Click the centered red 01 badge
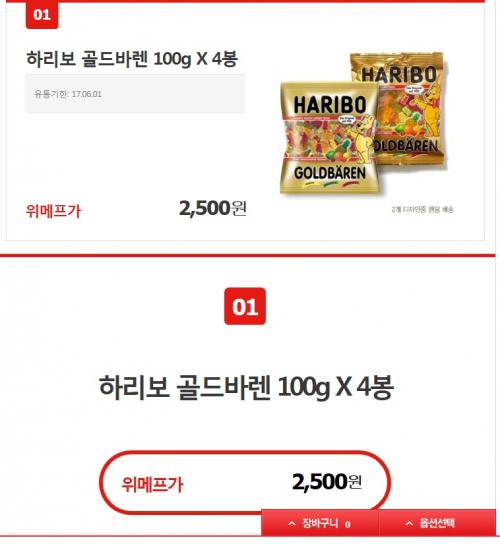500x544 pixels. point(245,306)
